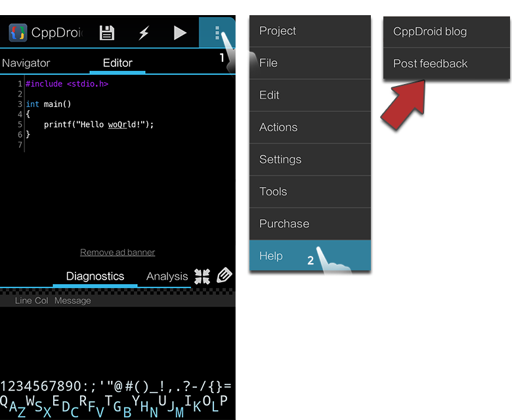
Task: Tap the 1 key on the symbol row
Action: tap(3, 387)
